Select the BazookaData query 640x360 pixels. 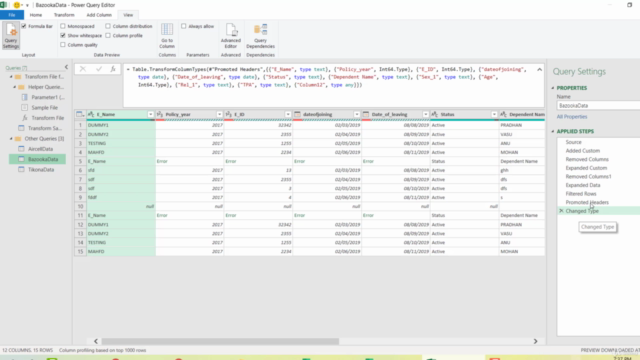click(x=37, y=159)
